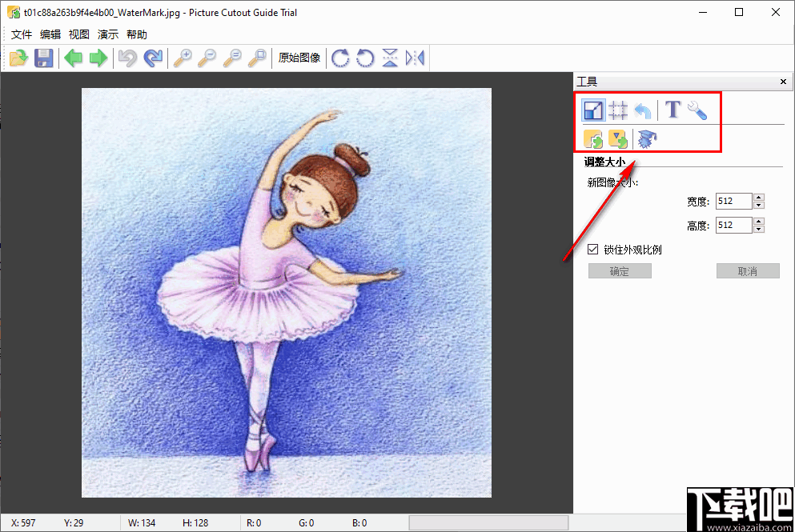Click the 'X: 597' status bar entry
795x532 pixels.
[23, 523]
